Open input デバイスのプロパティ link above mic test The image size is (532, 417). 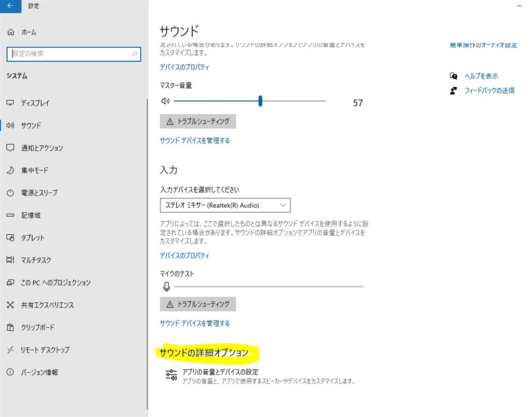click(184, 255)
